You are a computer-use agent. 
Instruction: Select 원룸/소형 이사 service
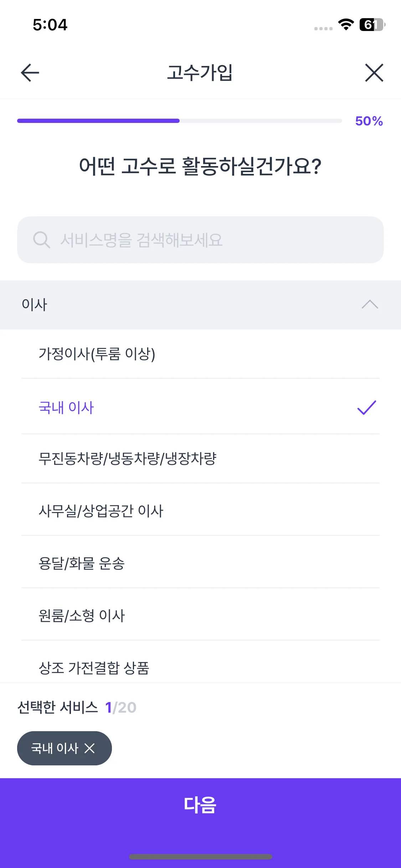[x=82, y=616]
